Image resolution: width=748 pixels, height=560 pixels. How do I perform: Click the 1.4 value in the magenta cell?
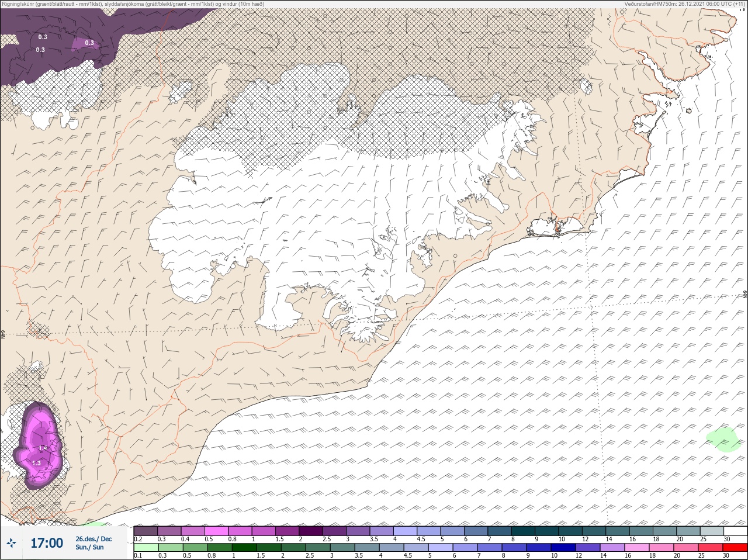pyautogui.click(x=42, y=448)
